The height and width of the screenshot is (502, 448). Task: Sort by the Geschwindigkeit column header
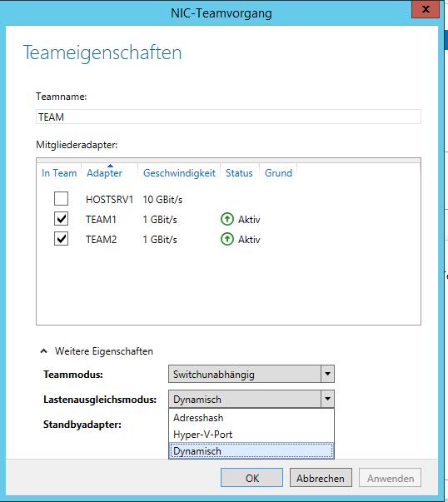tap(179, 173)
